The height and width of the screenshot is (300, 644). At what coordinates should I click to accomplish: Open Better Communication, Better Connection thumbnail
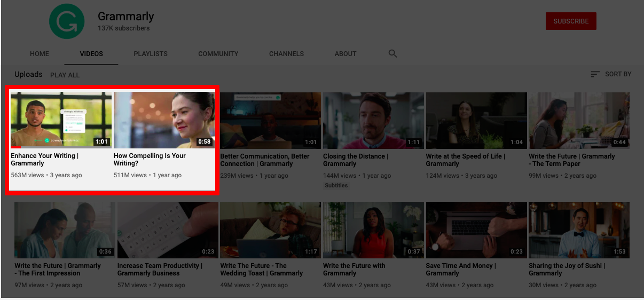click(271, 121)
